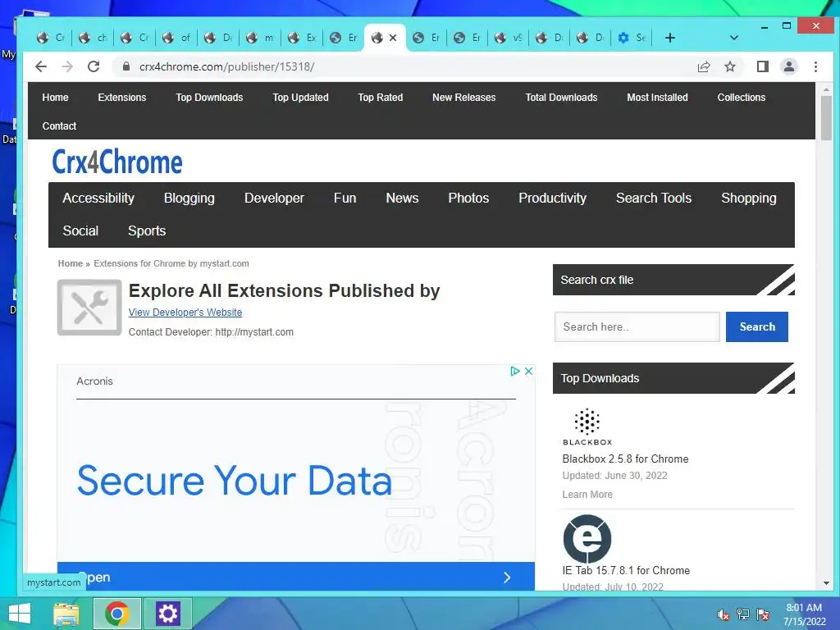The height and width of the screenshot is (630, 840).
Task: Browse the Productivity category
Action: click(x=552, y=199)
